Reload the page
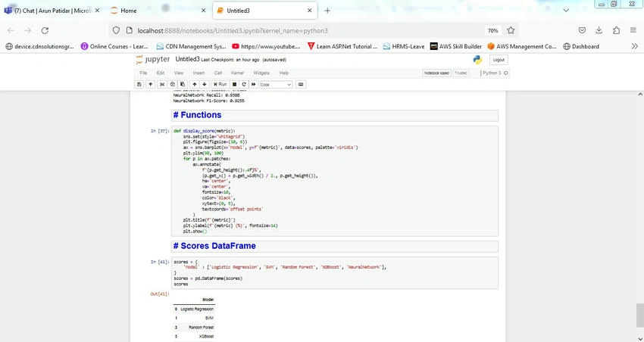Screen dimensions: 644x342 [45, 30]
